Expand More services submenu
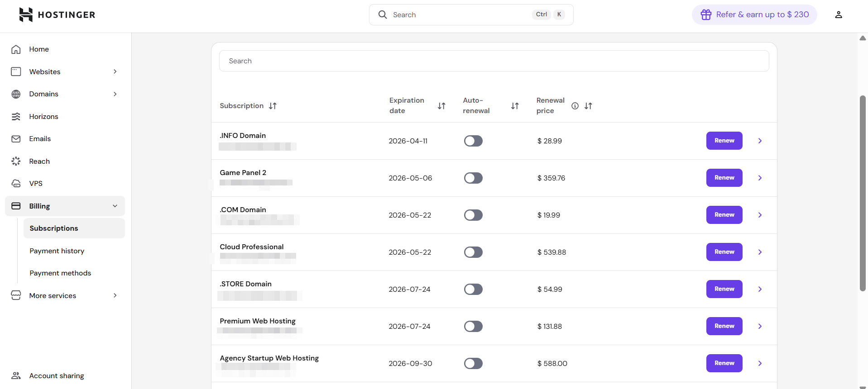Image resolution: width=868 pixels, height=389 pixels. 115,296
